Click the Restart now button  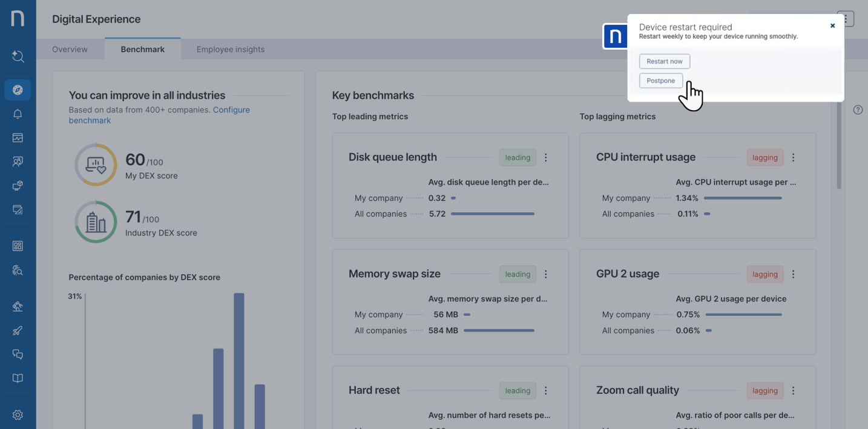click(x=664, y=61)
